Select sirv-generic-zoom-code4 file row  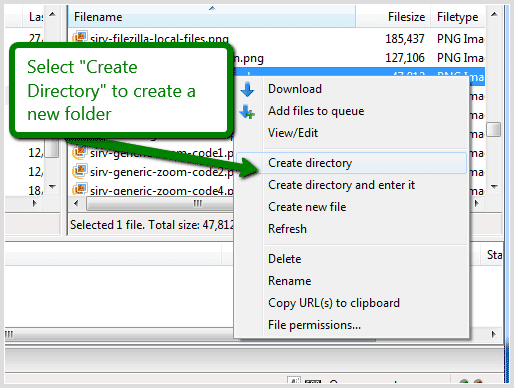click(151, 191)
